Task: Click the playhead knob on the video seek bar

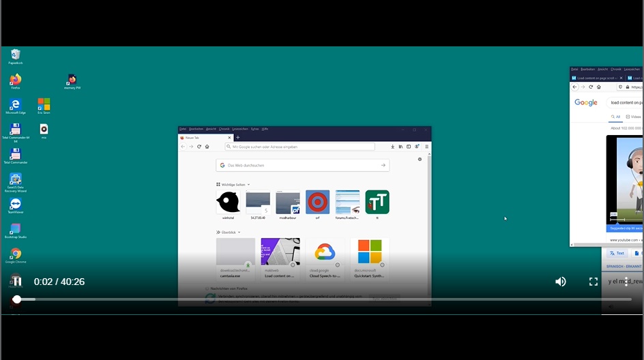Action: (x=16, y=299)
